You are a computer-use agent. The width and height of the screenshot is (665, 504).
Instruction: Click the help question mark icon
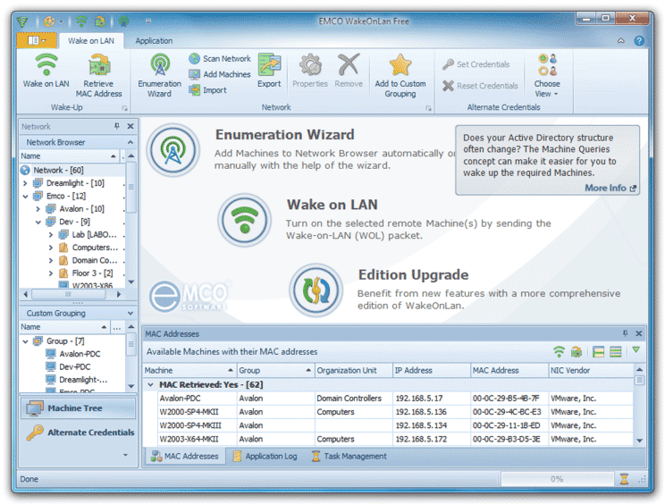[639, 41]
